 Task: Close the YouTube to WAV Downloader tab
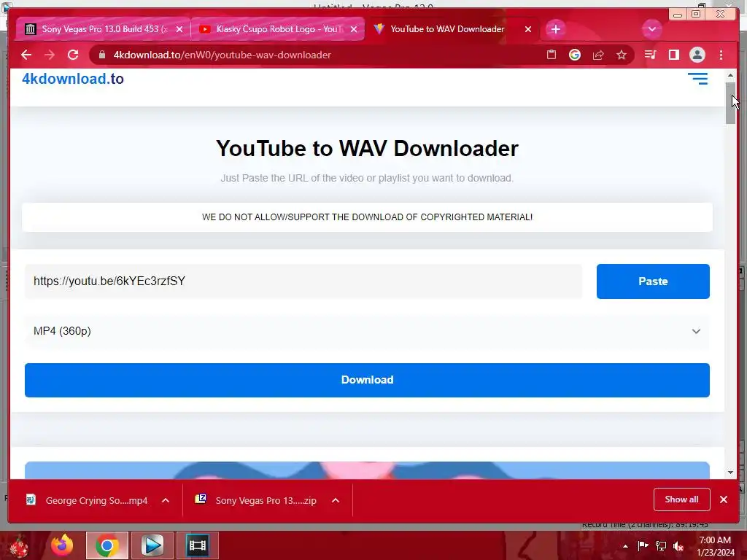(x=528, y=29)
